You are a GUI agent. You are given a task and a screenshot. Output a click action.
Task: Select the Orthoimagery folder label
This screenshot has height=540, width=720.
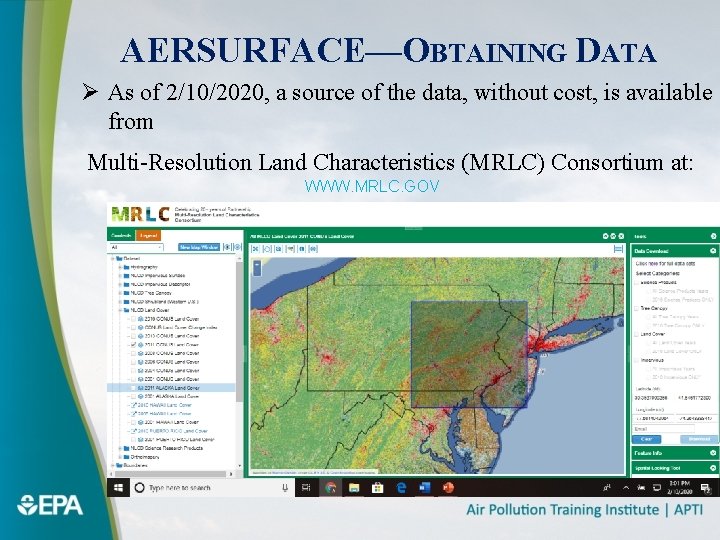coord(145,457)
